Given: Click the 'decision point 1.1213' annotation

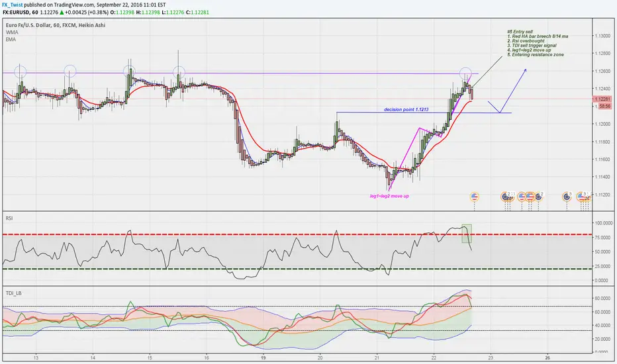Looking at the screenshot, I should 406,109.
